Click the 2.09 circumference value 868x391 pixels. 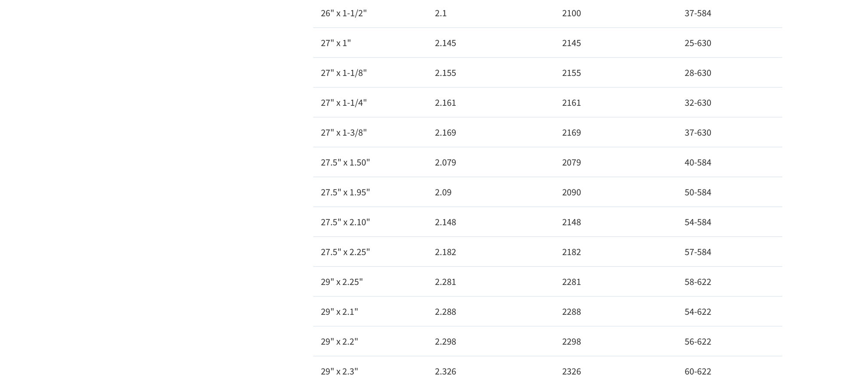pyautogui.click(x=443, y=192)
